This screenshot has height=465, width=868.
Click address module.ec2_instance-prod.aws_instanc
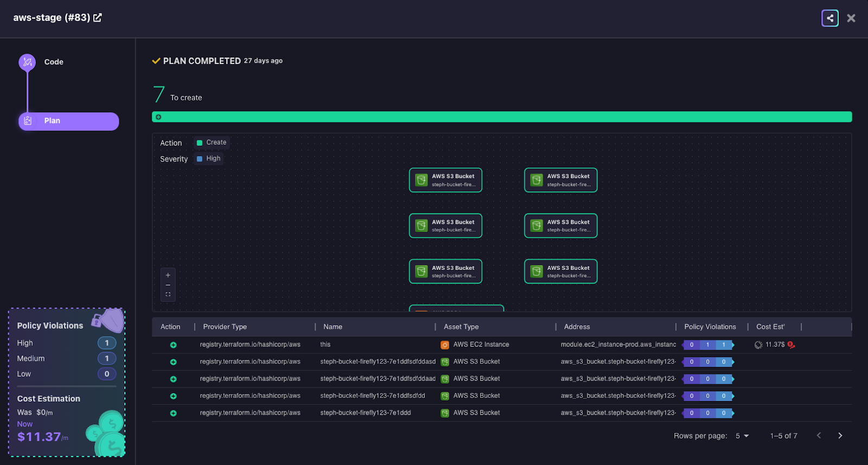coord(618,345)
